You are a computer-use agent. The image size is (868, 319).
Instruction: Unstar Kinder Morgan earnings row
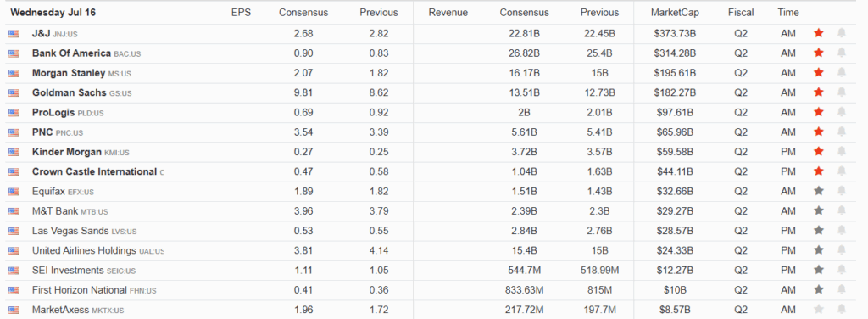point(819,152)
